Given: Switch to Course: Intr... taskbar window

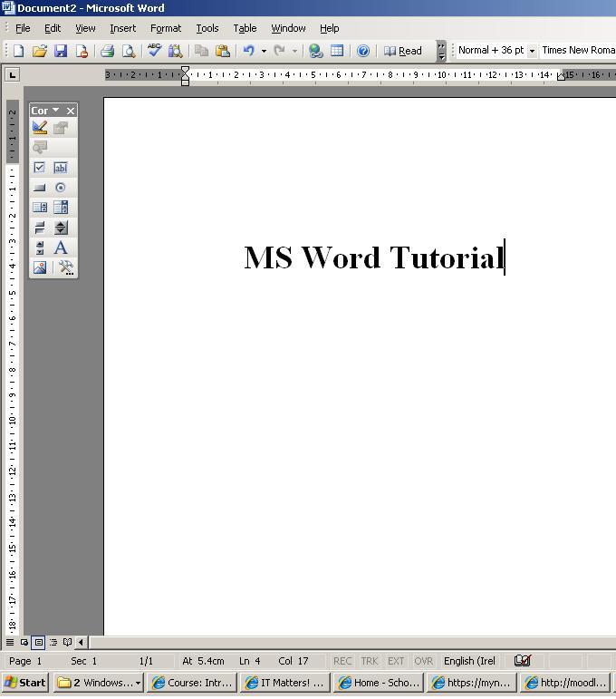Looking at the screenshot, I should 192,683.
